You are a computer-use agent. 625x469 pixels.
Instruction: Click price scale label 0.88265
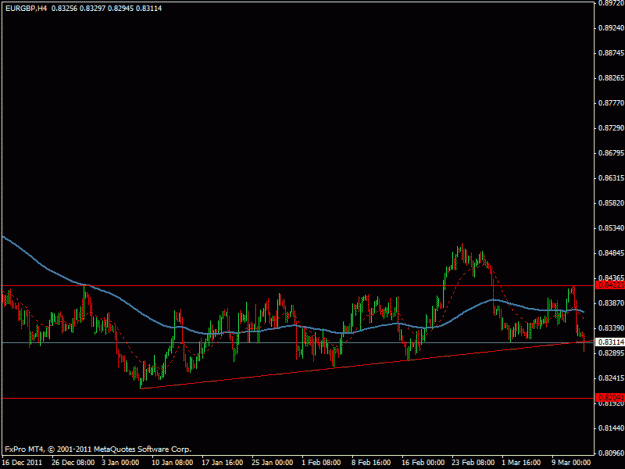pyautogui.click(x=611, y=78)
